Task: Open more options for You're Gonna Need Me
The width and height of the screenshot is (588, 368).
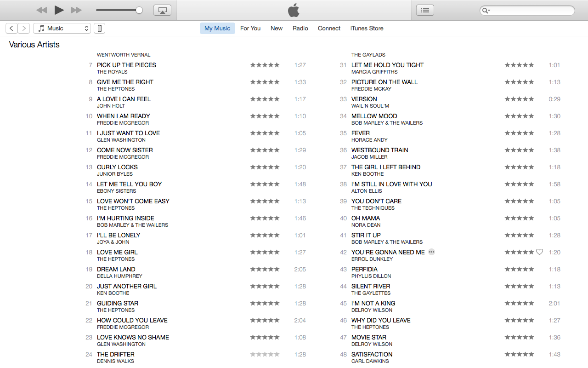Action: (x=431, y=252)
